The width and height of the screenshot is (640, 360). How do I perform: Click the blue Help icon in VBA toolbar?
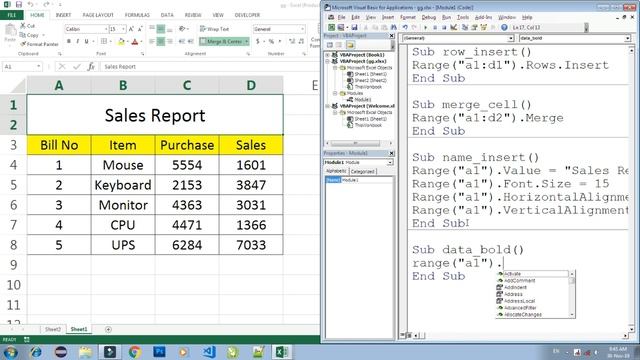pos(504,27)
